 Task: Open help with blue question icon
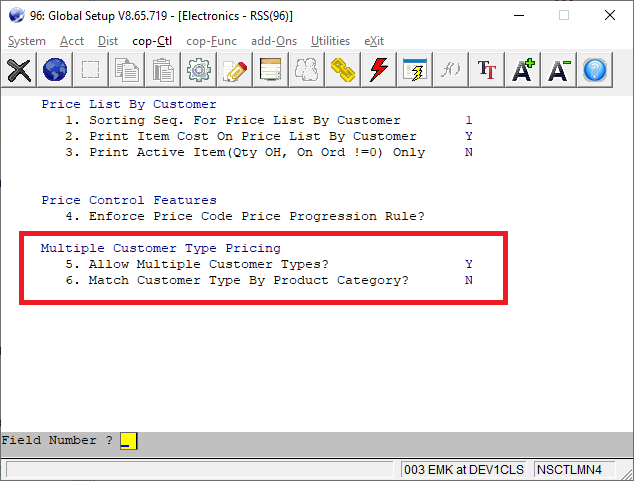[594, 70]
